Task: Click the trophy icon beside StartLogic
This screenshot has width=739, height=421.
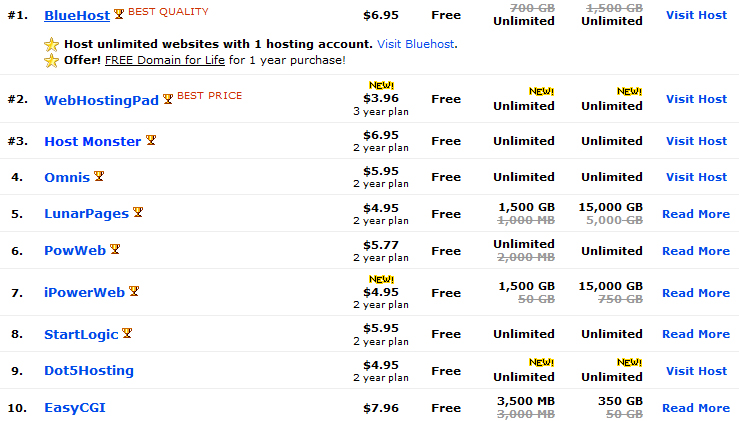Action: click(127, 334)
